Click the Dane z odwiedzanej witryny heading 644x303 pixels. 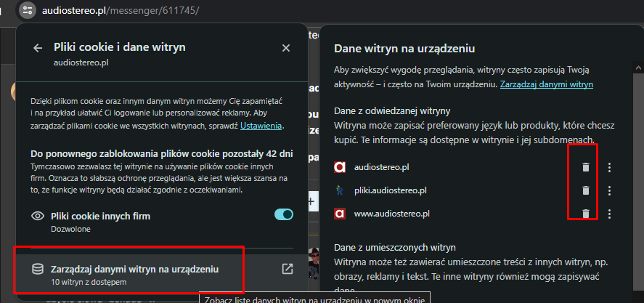coord(392,111)
